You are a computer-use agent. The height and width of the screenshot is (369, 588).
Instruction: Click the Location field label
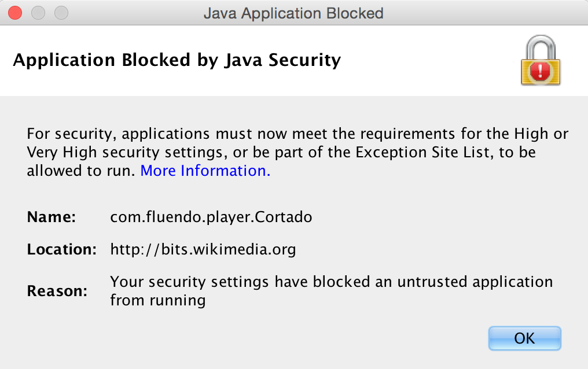(x=61, y=250)
